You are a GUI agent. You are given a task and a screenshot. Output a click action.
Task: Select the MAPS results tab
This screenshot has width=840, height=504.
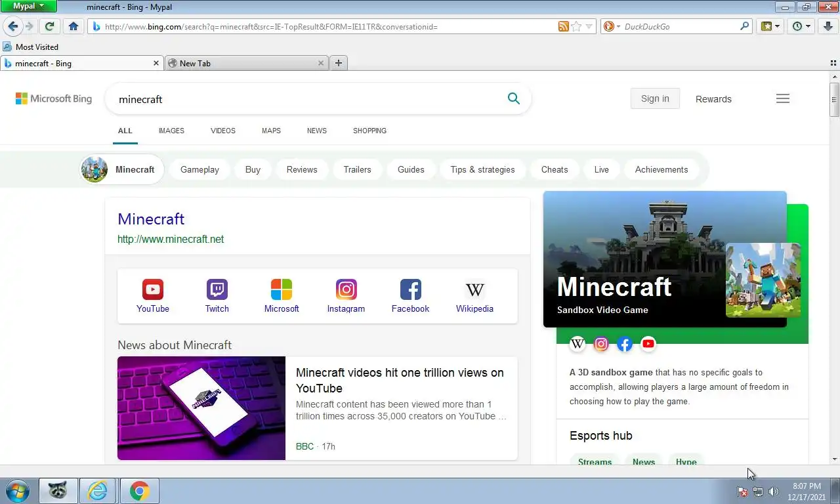tap(271, 131)
